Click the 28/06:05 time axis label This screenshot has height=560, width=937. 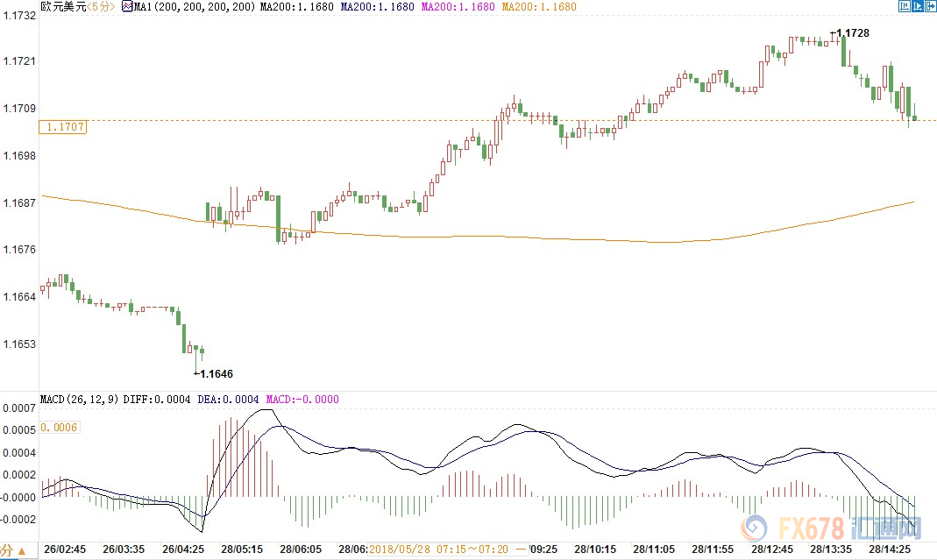point(301,549)
